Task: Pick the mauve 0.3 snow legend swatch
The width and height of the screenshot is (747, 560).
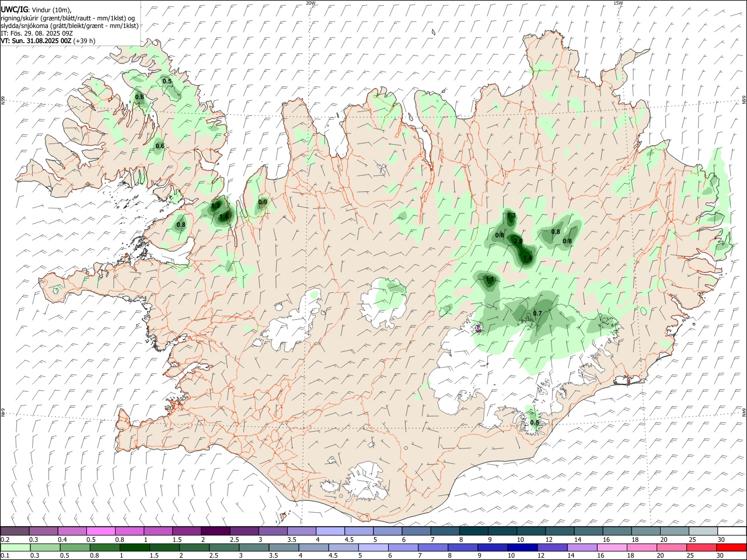Action: tap(43, 531)
